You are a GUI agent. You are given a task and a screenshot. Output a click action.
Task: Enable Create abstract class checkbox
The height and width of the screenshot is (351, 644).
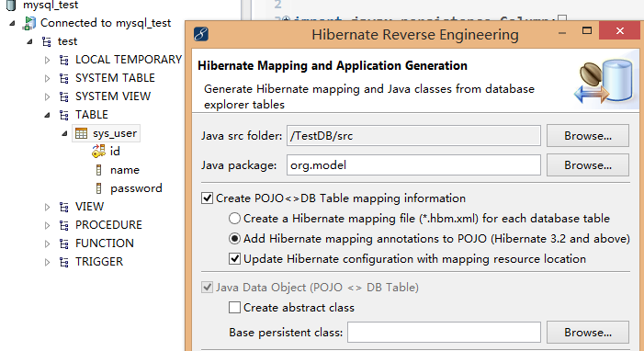234,308
